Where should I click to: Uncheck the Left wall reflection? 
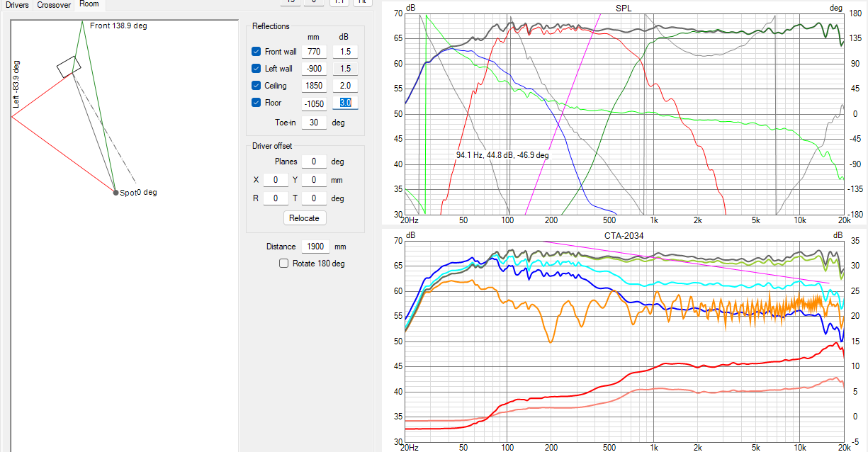[x=257, y=69]
